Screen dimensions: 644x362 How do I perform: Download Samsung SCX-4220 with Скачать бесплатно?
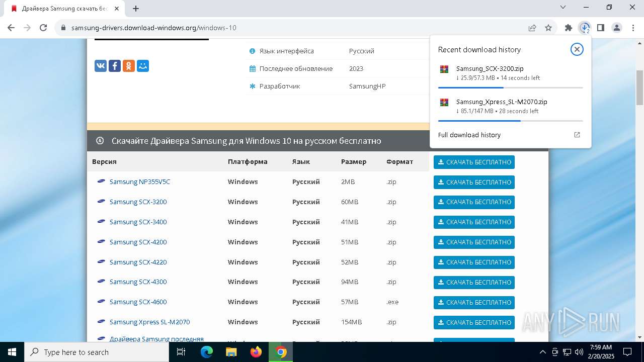click(474, 262)
